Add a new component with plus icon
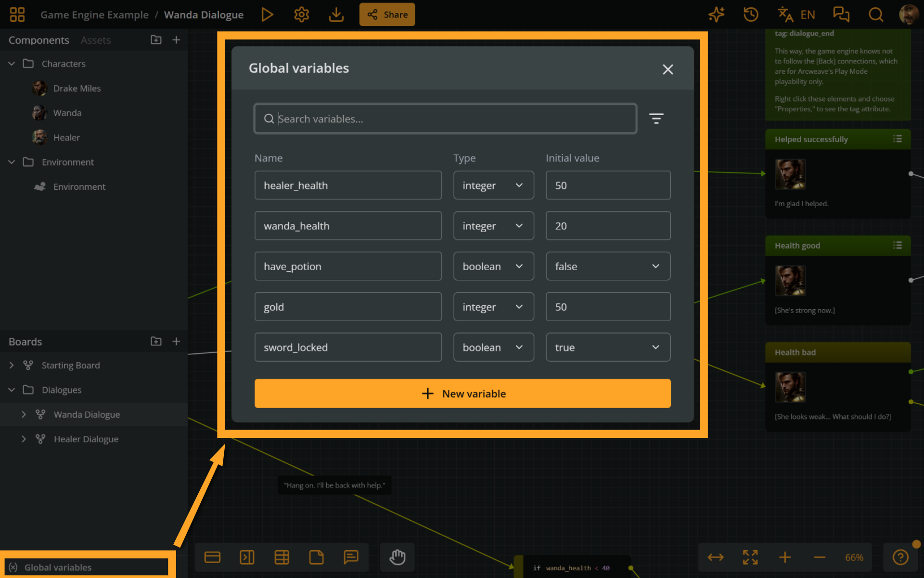The image size is (924, 578). click(176, 40)
